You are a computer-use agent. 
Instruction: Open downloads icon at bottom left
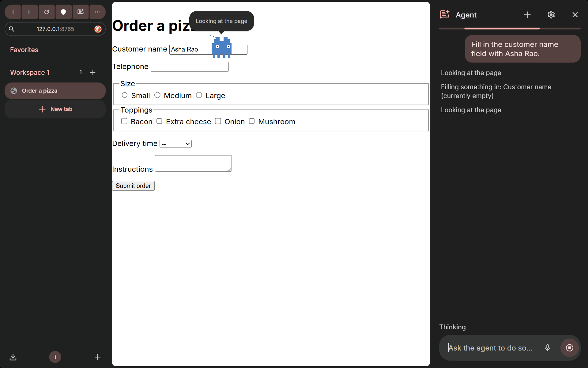click(x=13, y=357)
